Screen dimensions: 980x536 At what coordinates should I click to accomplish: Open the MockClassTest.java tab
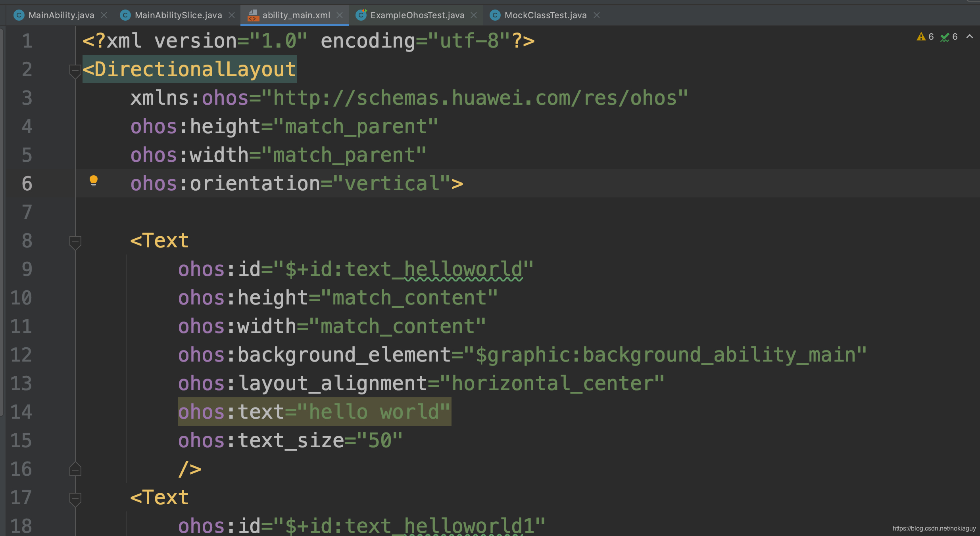(545, 15)
